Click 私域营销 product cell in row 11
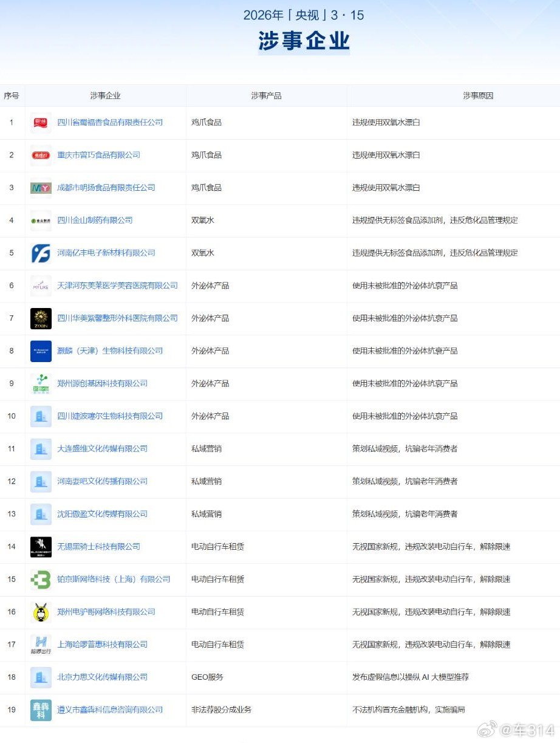Viewport: 560px width, 743px height. (207, 449)
